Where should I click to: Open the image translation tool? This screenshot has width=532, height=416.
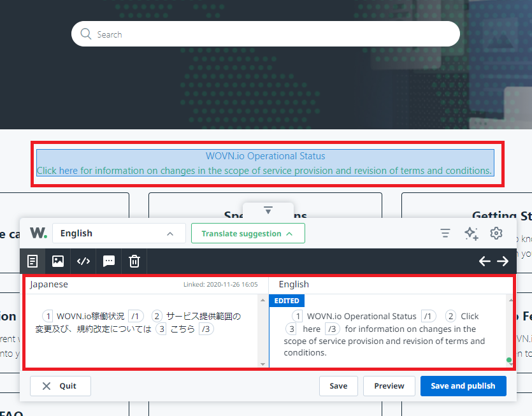click(x=57, y=261)
